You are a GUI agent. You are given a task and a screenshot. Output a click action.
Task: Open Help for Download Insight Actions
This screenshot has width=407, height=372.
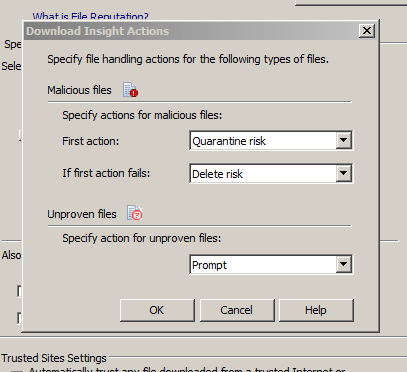[316, 310]
